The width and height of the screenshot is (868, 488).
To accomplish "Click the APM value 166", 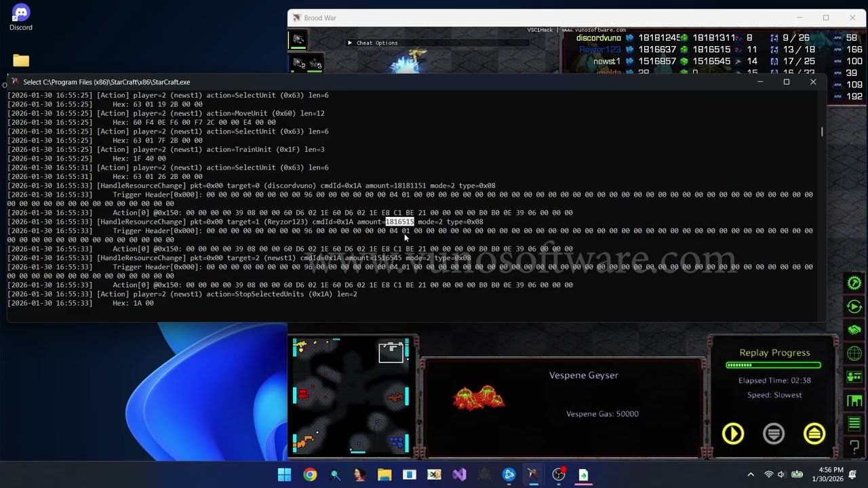I will [854, 49].
